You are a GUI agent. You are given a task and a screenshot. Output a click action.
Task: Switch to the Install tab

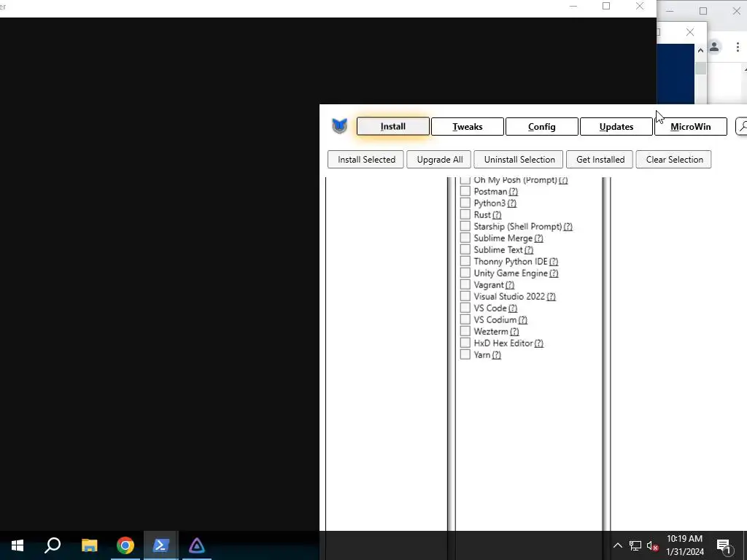point(393,127)
